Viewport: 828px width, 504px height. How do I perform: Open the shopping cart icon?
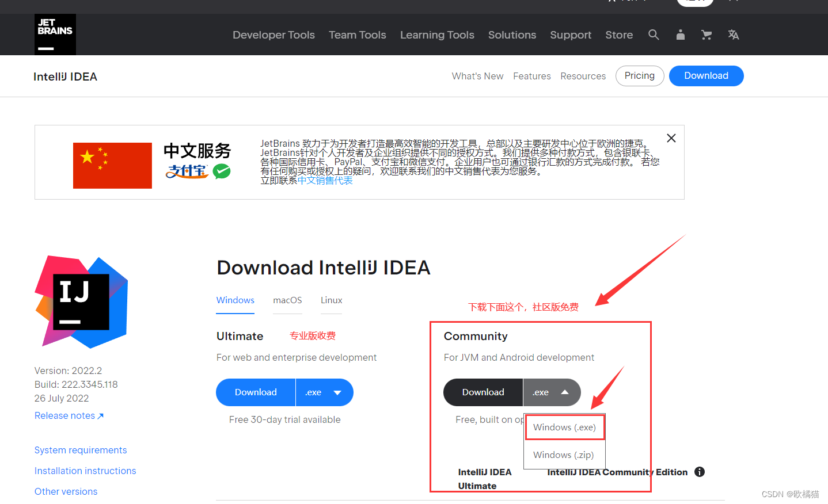point(707,35)
